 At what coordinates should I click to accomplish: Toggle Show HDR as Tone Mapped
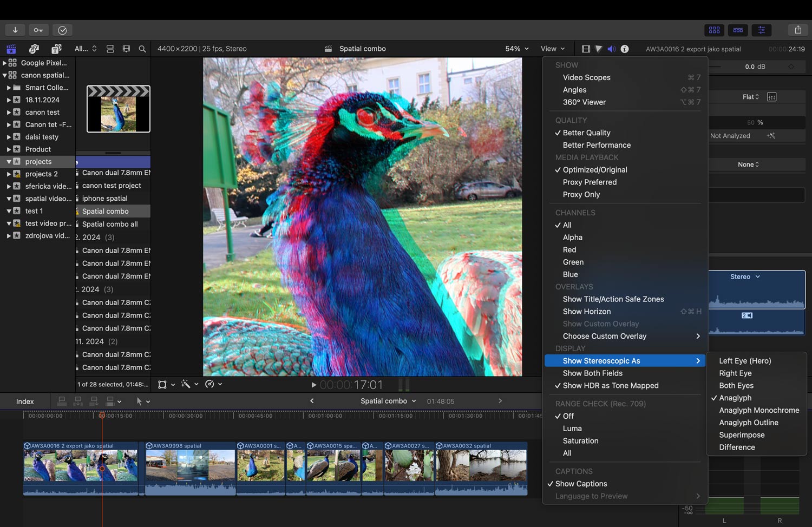click(x=610, y=385)
